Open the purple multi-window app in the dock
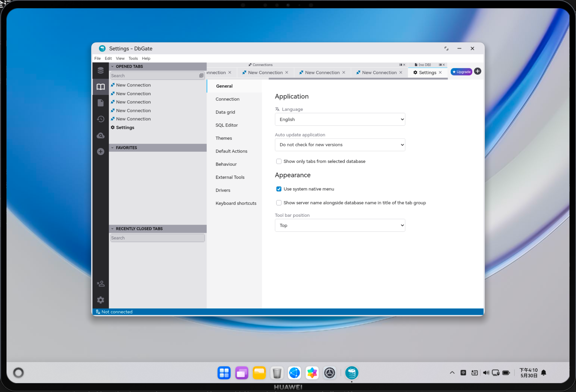 (242, 373)
